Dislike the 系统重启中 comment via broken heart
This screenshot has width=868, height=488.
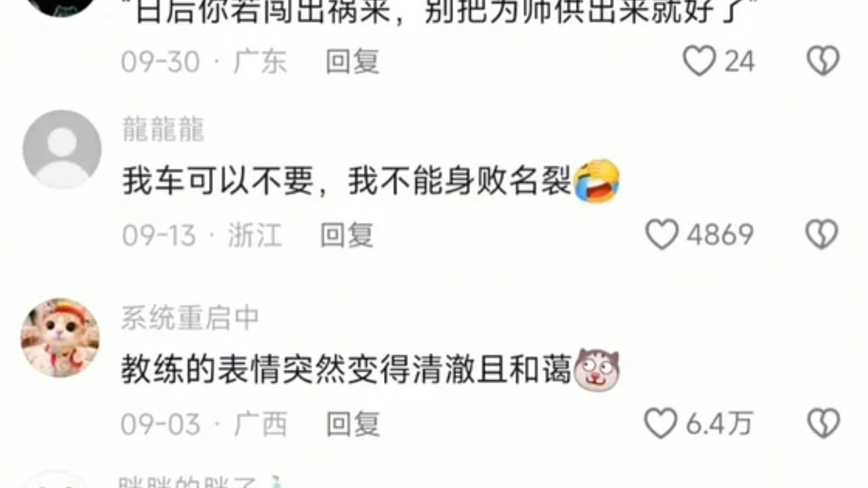click(823, 423)
